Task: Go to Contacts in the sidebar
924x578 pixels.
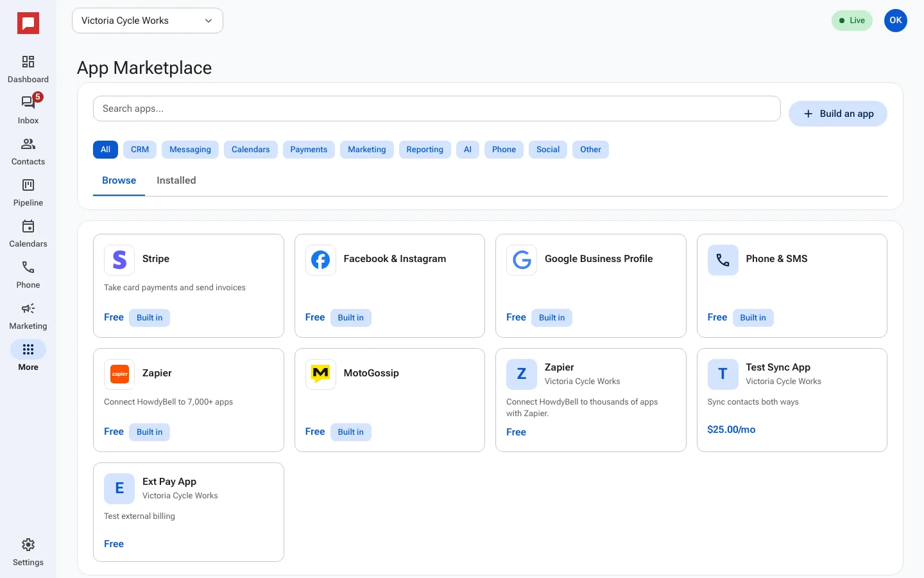Action: pyautogui.click(x=28, y=152)
